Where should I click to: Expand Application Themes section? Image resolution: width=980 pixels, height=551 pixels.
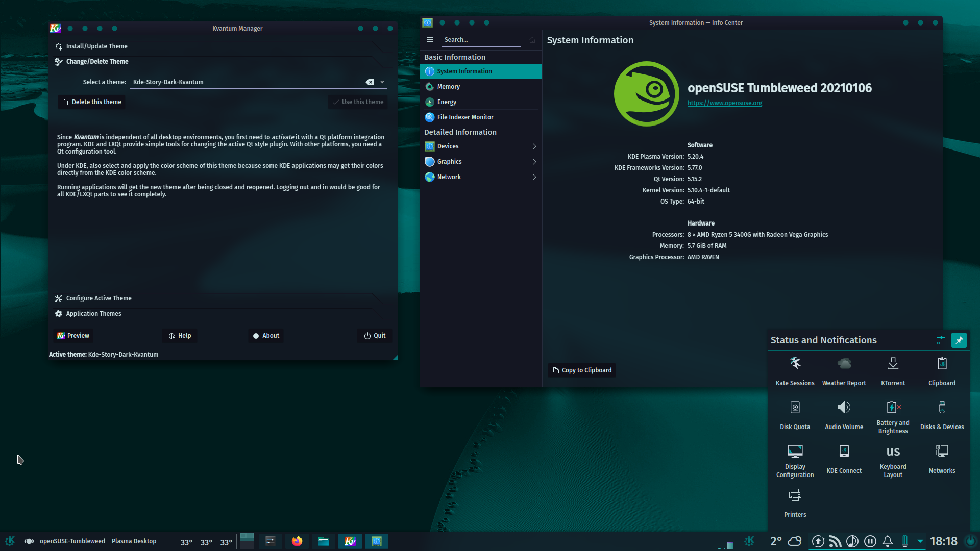pyautogui.click(x=223, y=314)
